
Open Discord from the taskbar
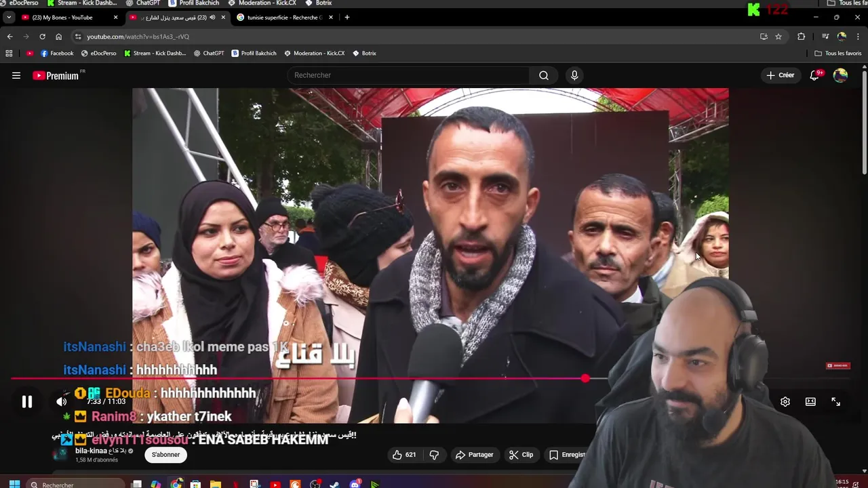[355, 484]
